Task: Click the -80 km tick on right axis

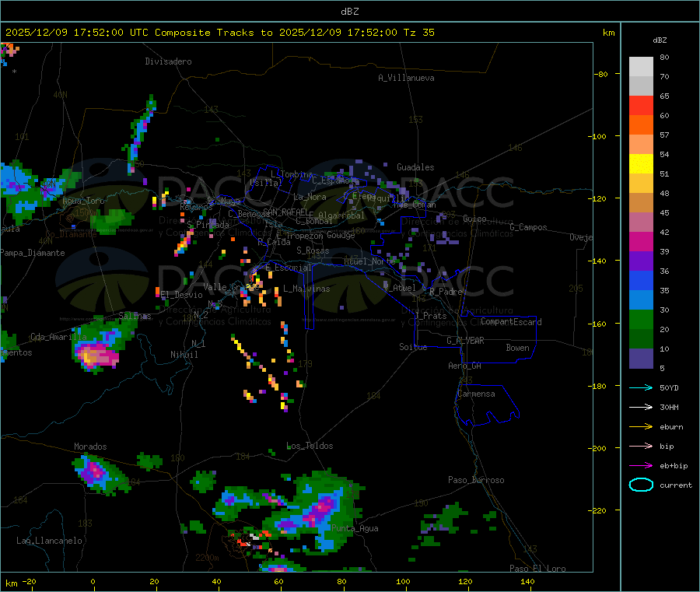Action: (x=600, y=74)
